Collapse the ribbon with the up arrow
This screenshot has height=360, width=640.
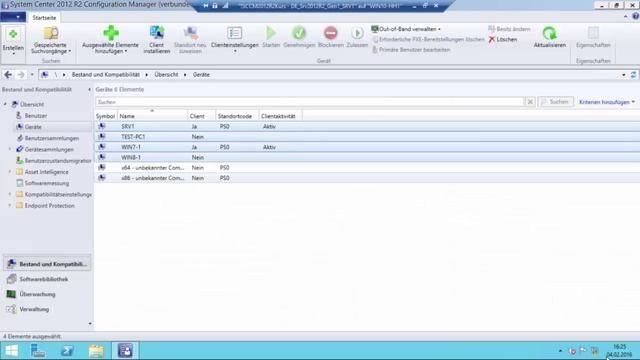(626, 17)
